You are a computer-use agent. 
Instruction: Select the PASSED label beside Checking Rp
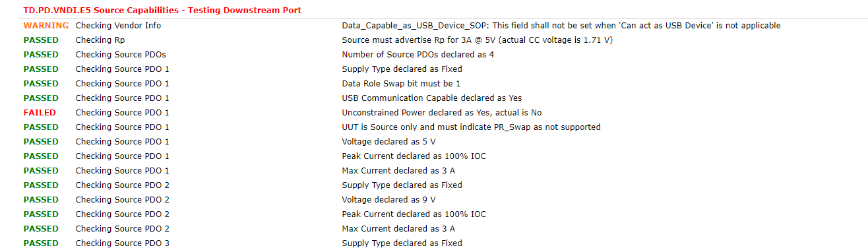coord(41,40)
